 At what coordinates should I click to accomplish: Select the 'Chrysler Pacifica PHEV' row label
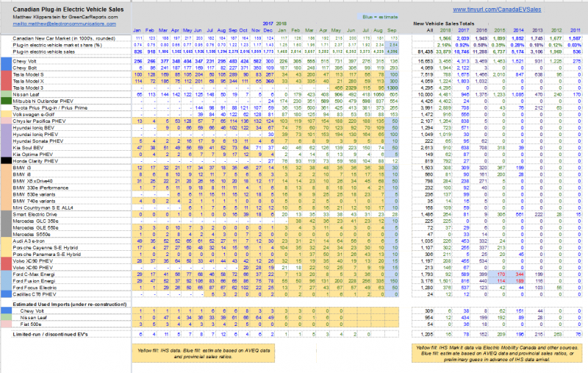point(40,121)
